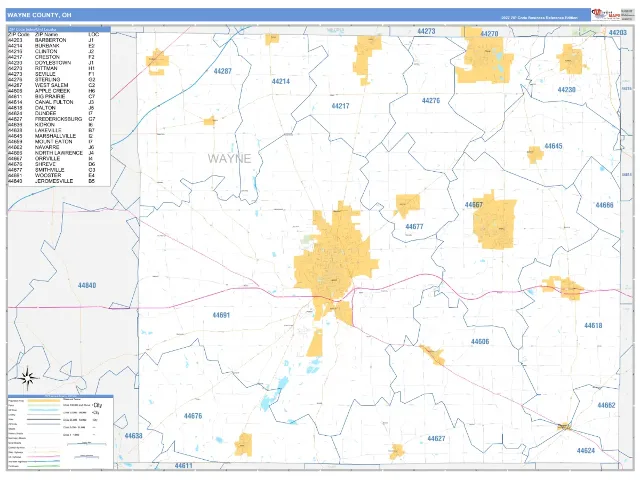640x480 pixels.
Task: Select the JEROMESVILLE row in the ZIP index
Action: [51, 181]
